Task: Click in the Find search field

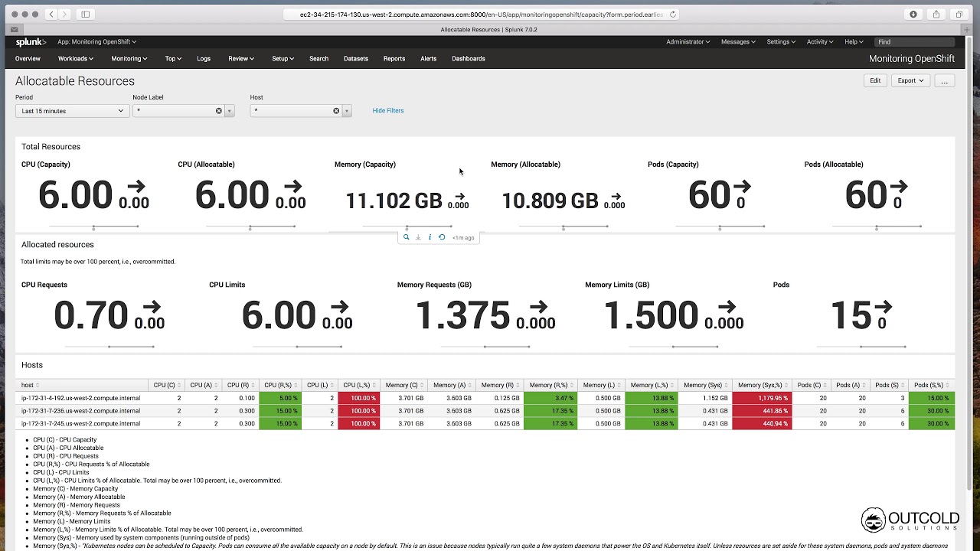Action: coord(915,42)
